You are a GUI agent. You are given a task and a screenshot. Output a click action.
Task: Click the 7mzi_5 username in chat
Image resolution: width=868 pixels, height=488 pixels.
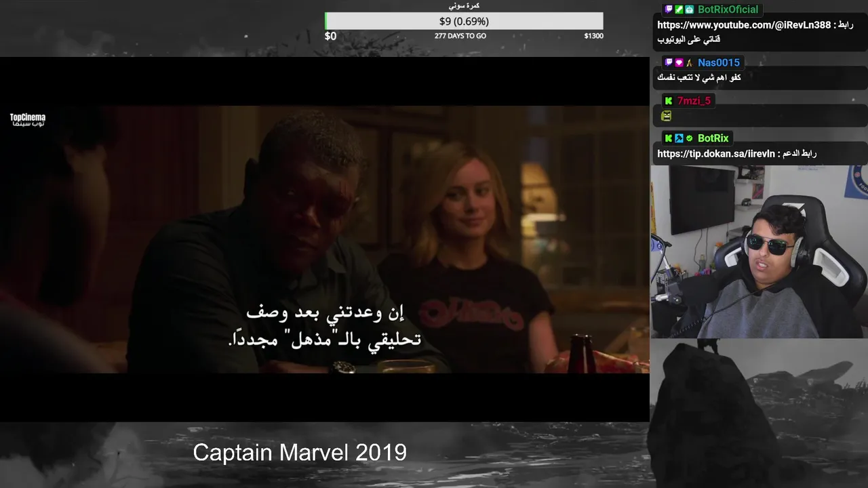tap(694, 100)
